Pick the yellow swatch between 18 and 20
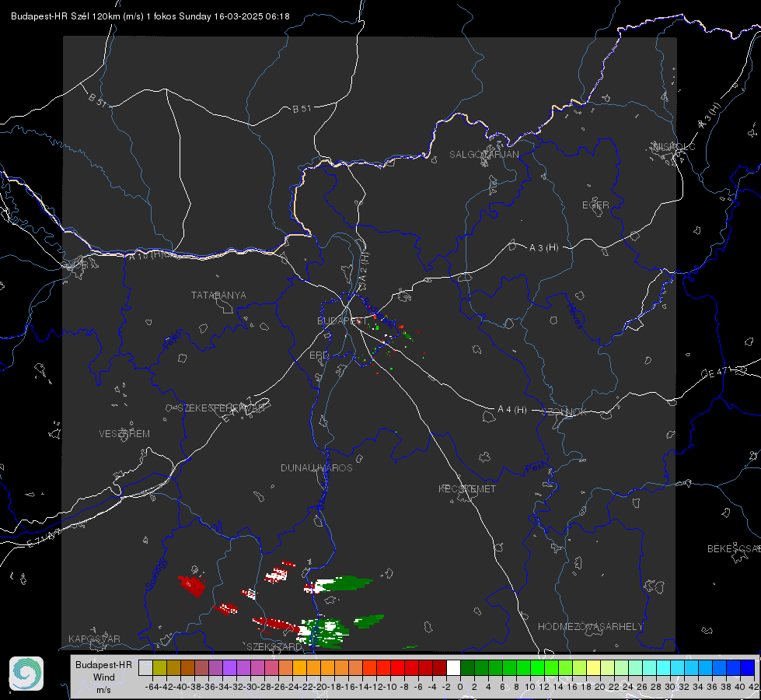761x700 pixels. 593,667
